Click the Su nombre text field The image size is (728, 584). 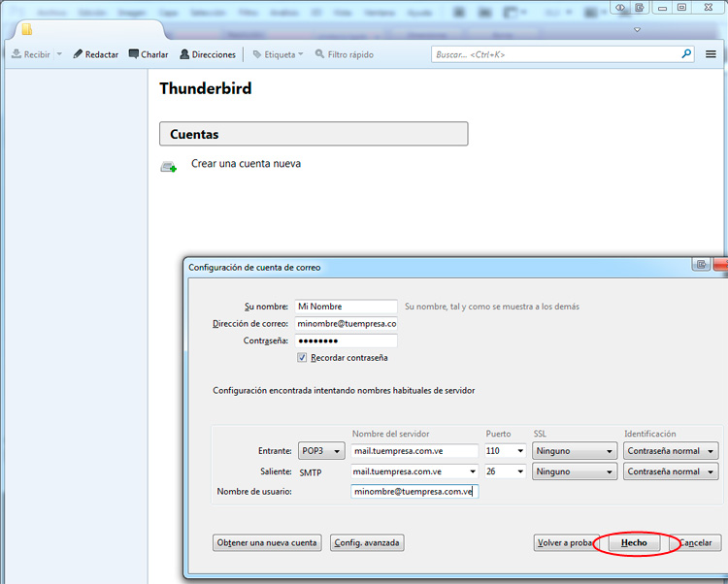pyautogui.click(x=347, y=307)
